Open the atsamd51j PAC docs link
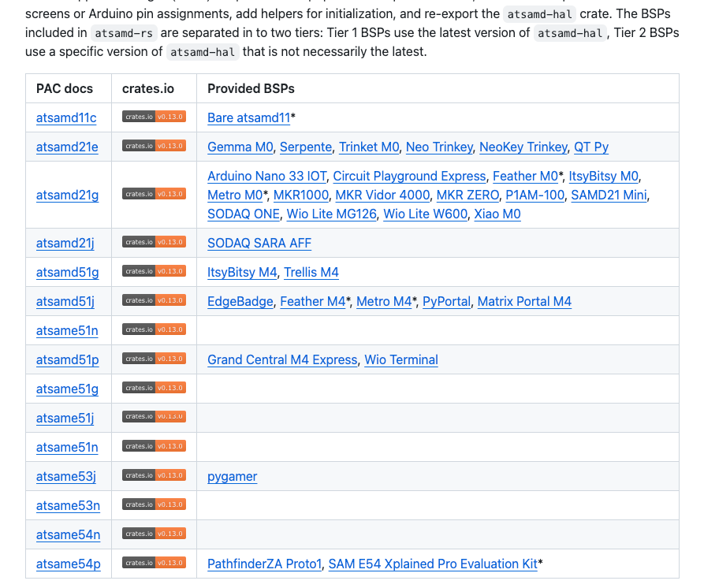This screenshot has width=704, height=588. tap(65, 301)
